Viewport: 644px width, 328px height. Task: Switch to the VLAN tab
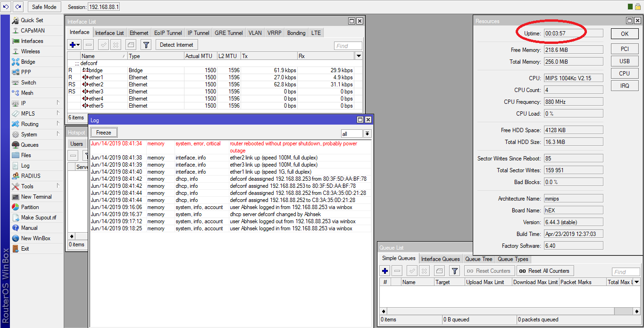click(255, 33)
